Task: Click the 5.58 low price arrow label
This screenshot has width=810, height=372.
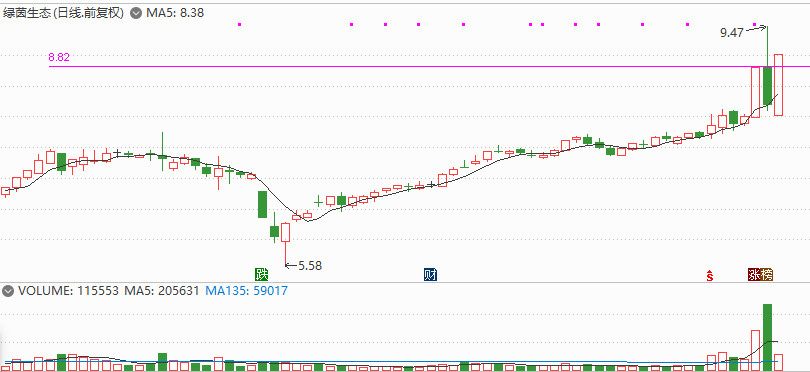Action: pos(304,266)
